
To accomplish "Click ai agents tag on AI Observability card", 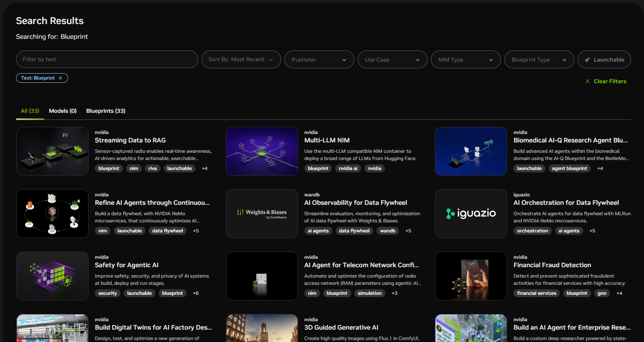I will point(318,231).
